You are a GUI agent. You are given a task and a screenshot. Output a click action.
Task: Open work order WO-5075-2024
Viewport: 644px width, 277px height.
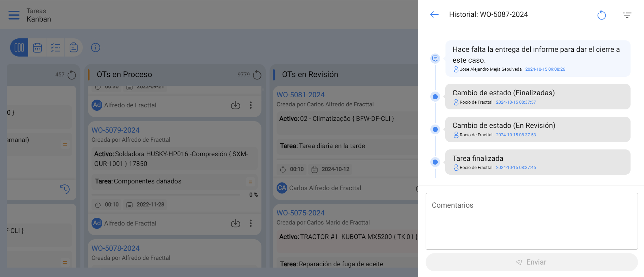pyautogui.click(x=300, y=213)
